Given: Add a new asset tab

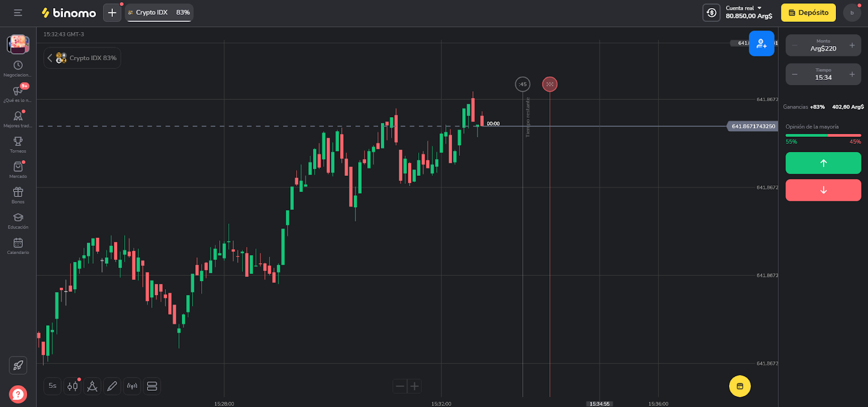Looking at the screenshot, I should [112, 12].
